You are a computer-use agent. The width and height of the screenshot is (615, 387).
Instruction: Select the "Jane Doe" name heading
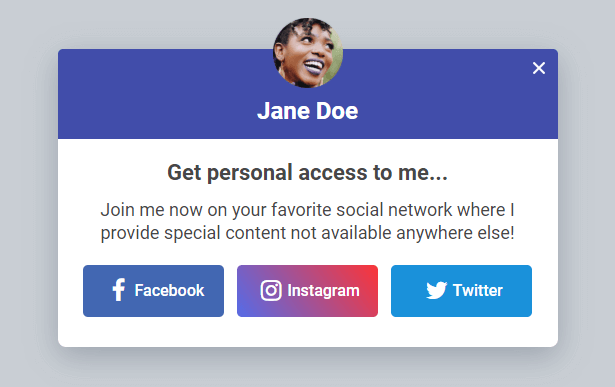(308, 111)
